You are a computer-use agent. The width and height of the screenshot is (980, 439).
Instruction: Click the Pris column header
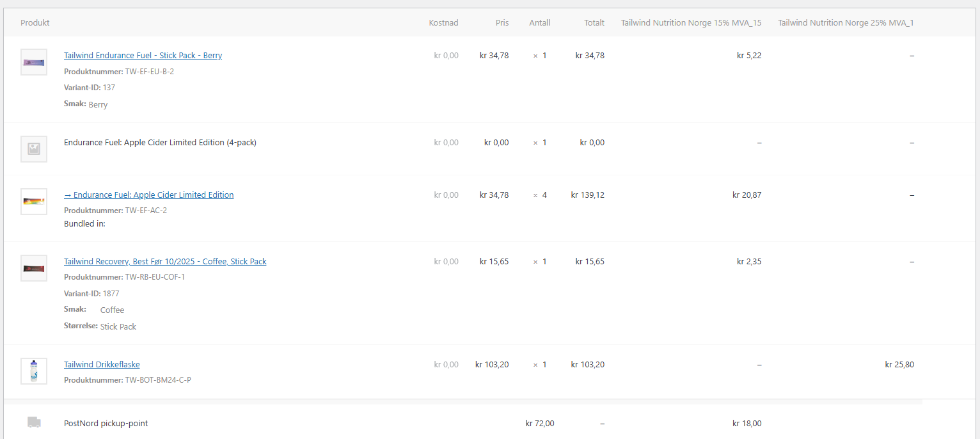click(x=502, y=23)
